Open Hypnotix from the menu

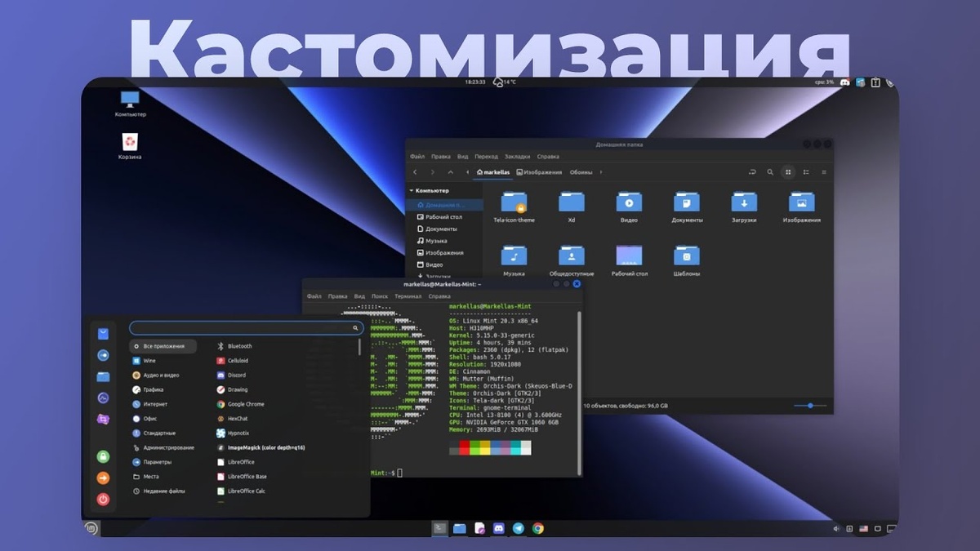click(x=237, y=433)
